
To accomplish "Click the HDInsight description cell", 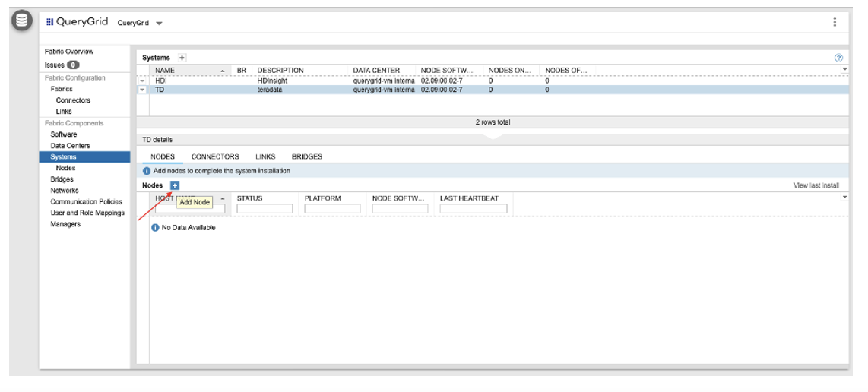I will pyautogui.click(x=272, y=81).
